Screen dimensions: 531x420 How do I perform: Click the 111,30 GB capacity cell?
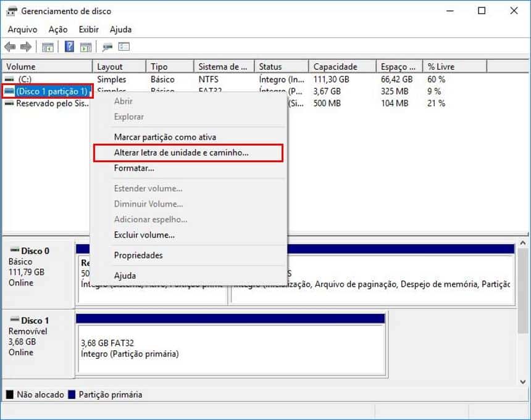pos(331,79)
